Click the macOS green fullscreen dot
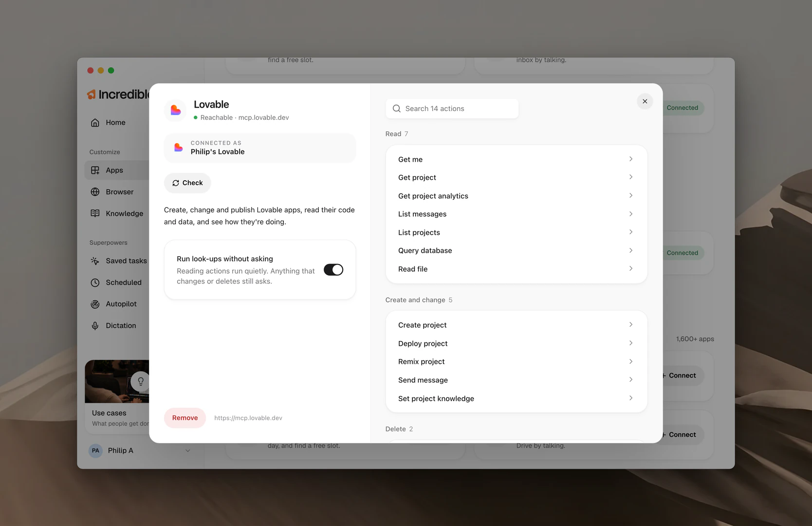Screen dimensions: 812x526 point(111,71)
